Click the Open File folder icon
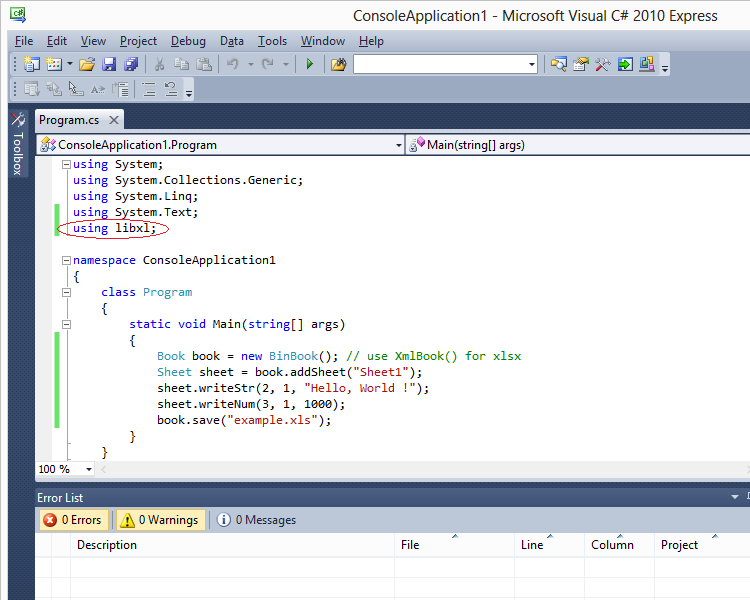This screenshot has width=750, height=600. [x=87, y=64]
